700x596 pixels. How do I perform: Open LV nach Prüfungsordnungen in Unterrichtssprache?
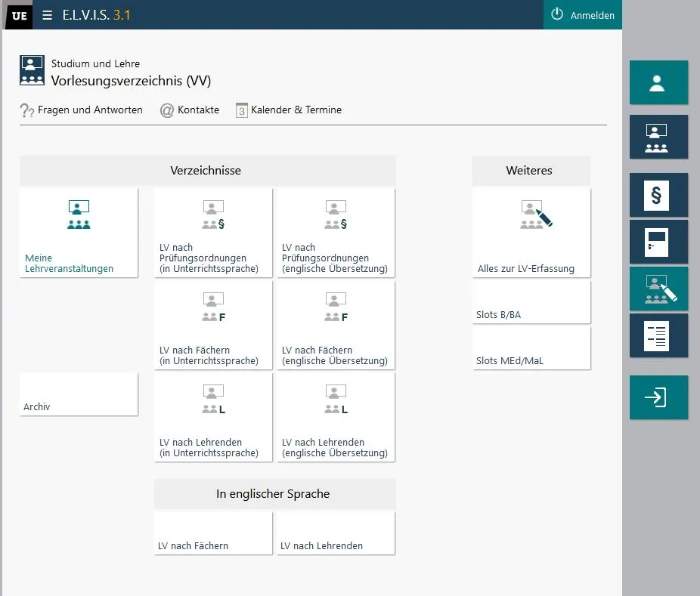(213, 233)
